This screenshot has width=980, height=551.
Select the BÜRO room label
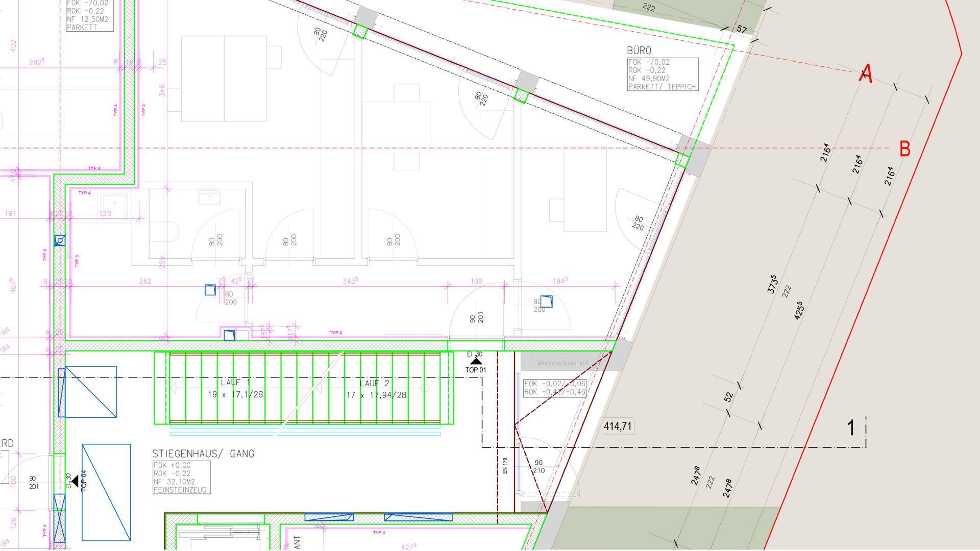[x=639, y=51]
